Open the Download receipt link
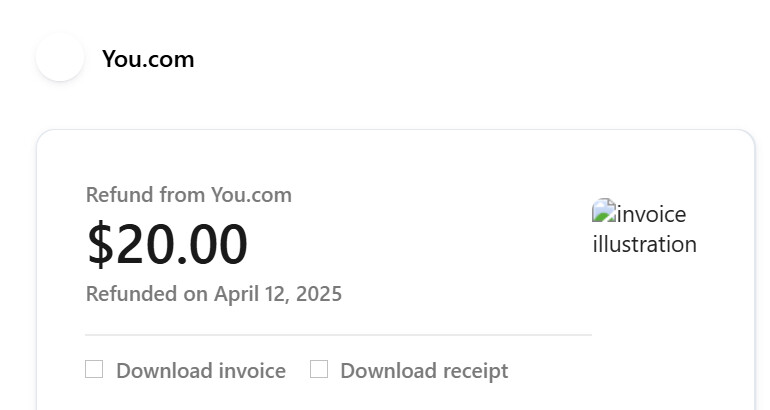Viewport: 770px width, 410px height. pos(424,371)
